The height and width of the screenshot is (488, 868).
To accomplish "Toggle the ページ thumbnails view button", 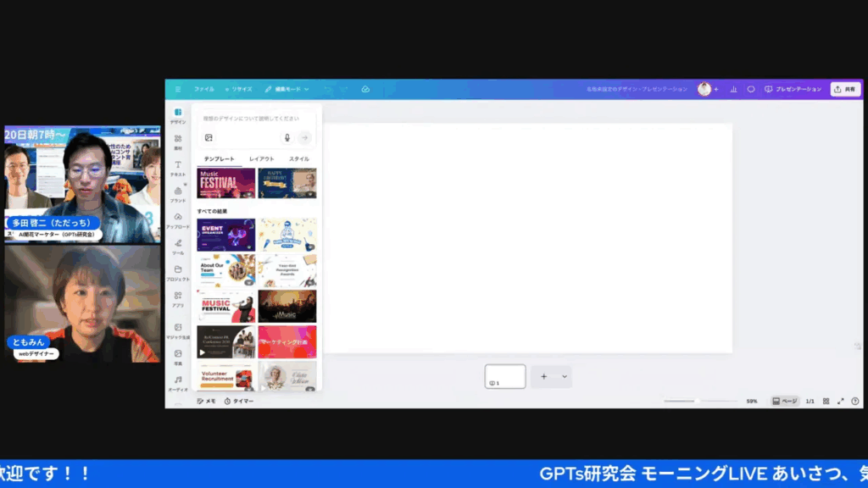I will tap(784, 401).
